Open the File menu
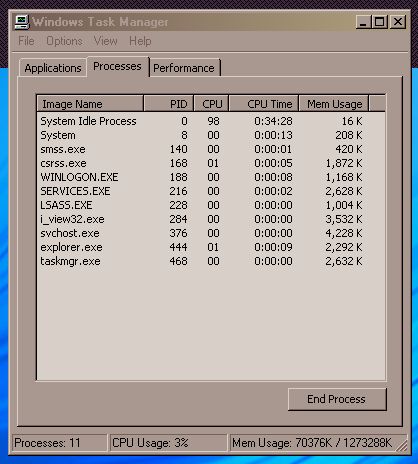 coord(26,41)
